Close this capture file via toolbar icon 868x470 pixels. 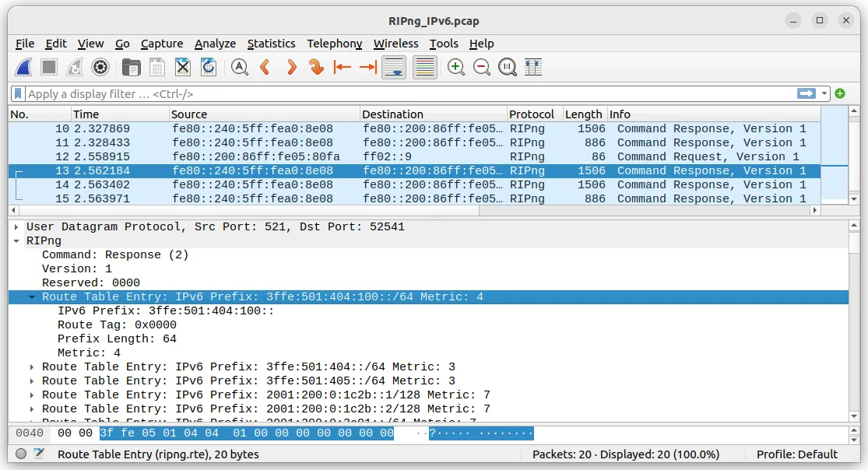[183, 68]
